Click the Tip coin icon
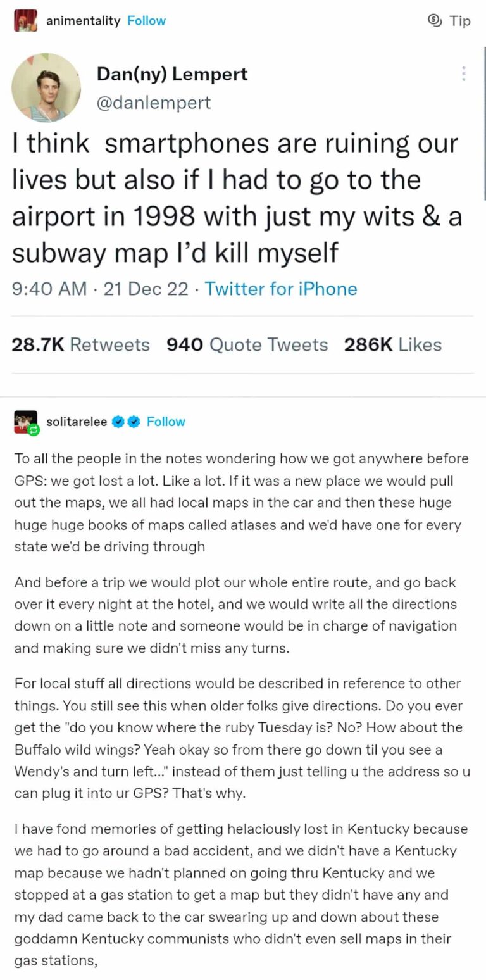486x980 pixels. [435, 21]
